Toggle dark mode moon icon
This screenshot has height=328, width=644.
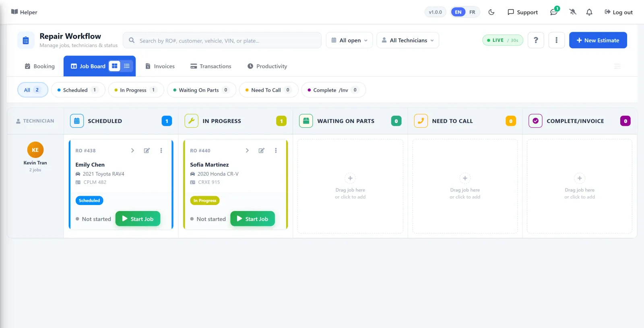(x=491, y=12)
